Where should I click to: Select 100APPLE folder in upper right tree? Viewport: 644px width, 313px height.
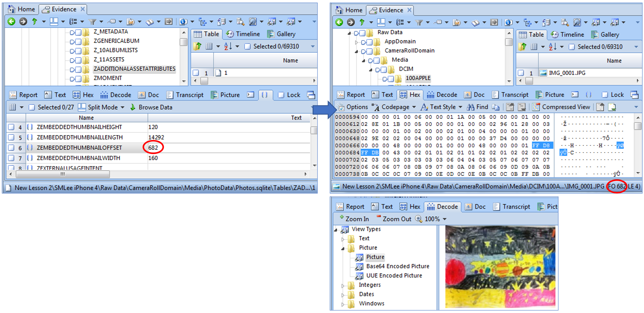[418, 78]
